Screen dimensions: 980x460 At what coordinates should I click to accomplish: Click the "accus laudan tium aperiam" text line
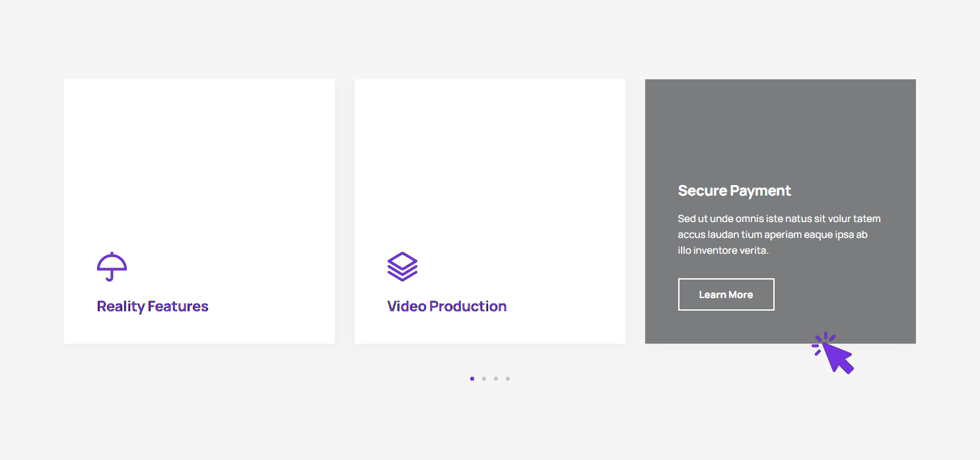pos(772,235)
